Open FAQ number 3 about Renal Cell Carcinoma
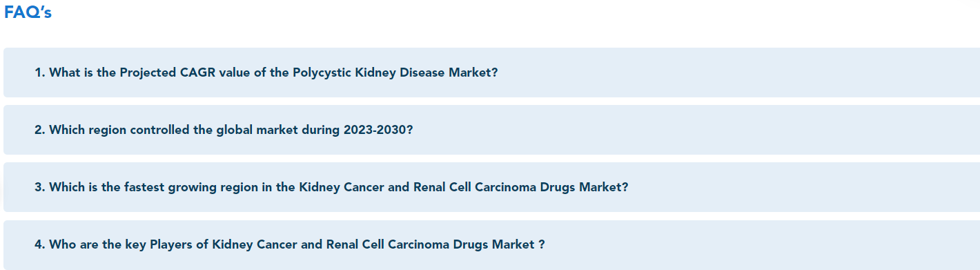Viewport: 980px width, 270px height. [491, 187]
